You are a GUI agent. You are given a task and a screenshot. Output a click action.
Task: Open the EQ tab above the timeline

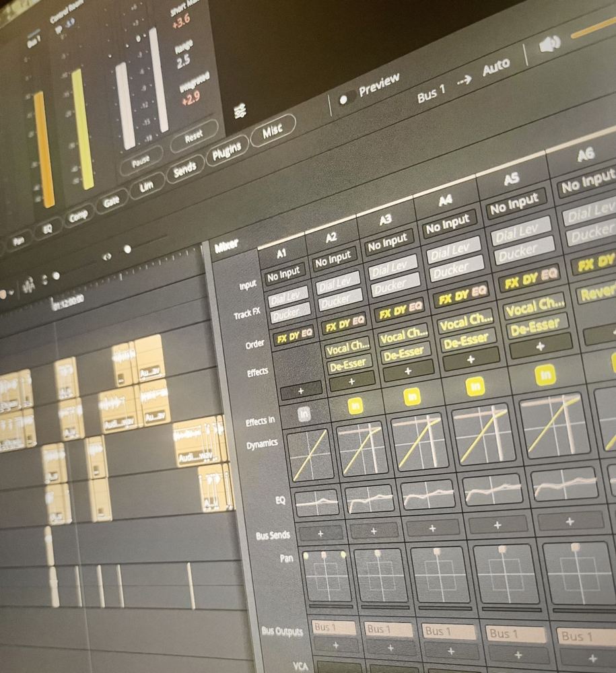47,229
